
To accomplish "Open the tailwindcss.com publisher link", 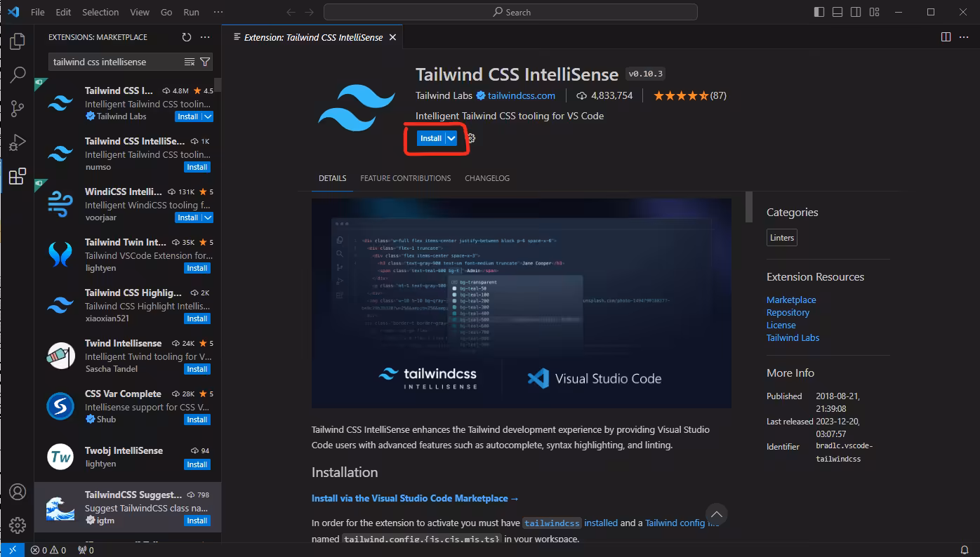I will click(x=522, y=95).
